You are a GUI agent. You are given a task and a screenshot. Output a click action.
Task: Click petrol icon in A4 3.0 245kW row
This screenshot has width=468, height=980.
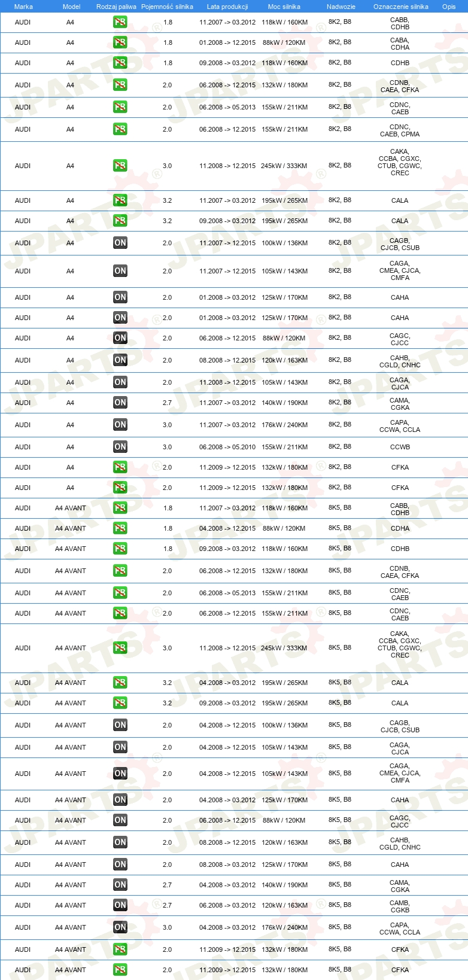click(x=120, y=166)
